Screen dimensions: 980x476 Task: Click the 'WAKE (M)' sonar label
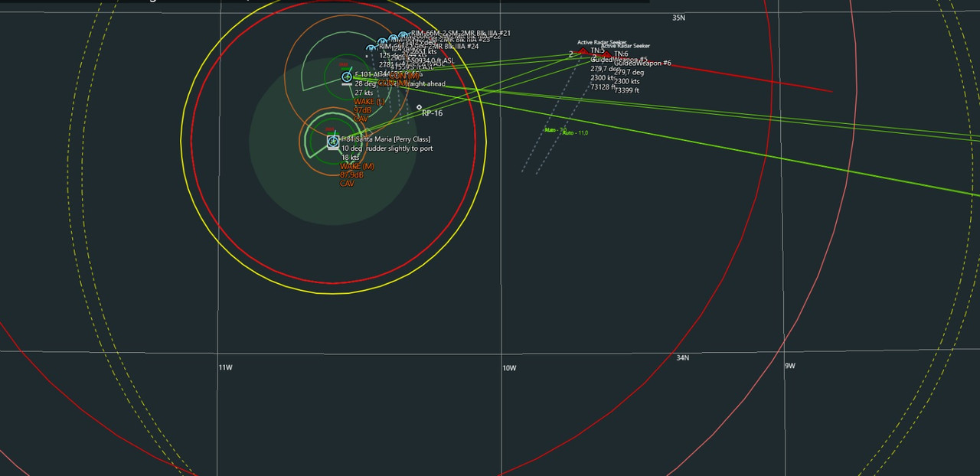point(357,167)
